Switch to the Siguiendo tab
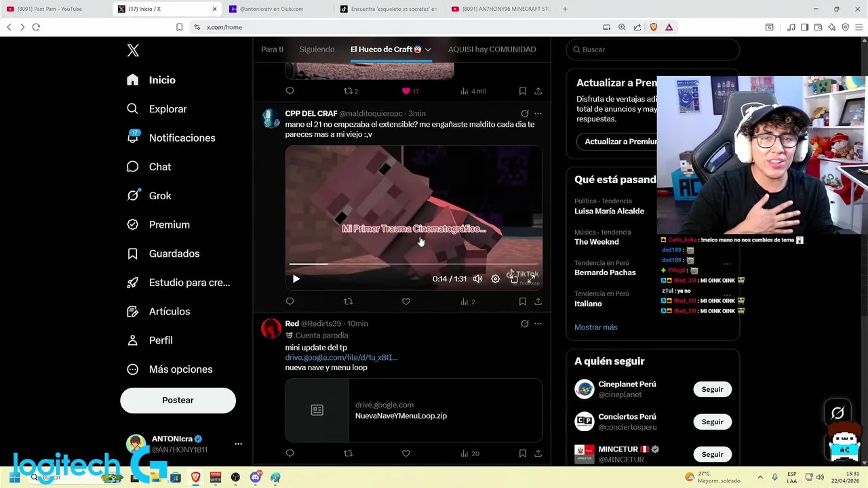The width and height of the screenshot is (868, 488). click(317, 49)
